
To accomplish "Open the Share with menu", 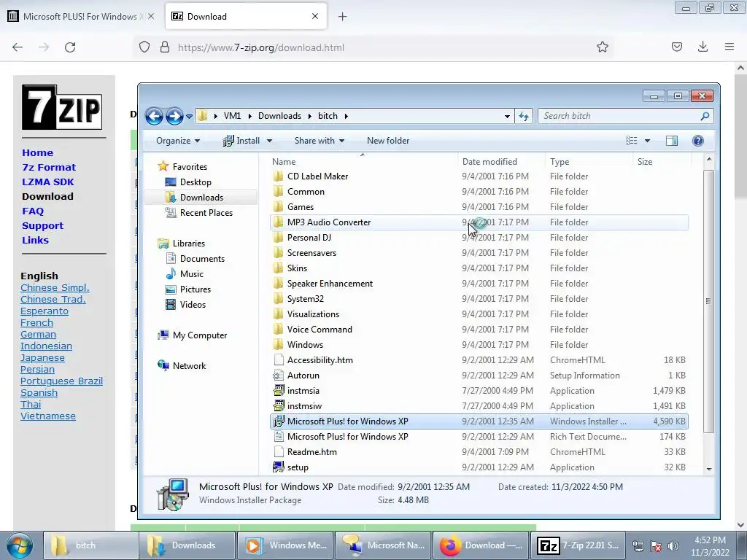I will point(320,141).
